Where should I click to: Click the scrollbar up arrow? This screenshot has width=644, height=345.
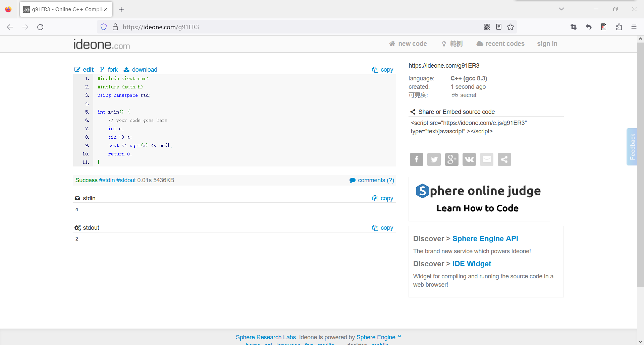[640, 39]
